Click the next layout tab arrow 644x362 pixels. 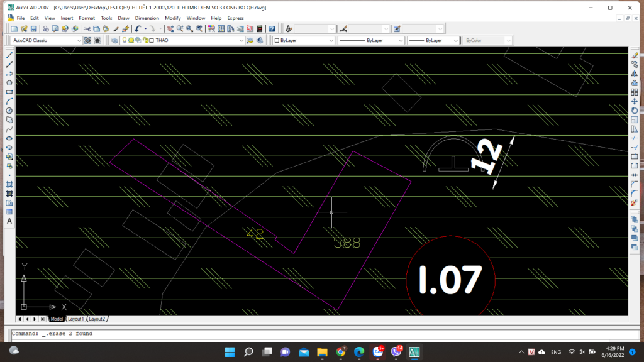coord(35,319)
